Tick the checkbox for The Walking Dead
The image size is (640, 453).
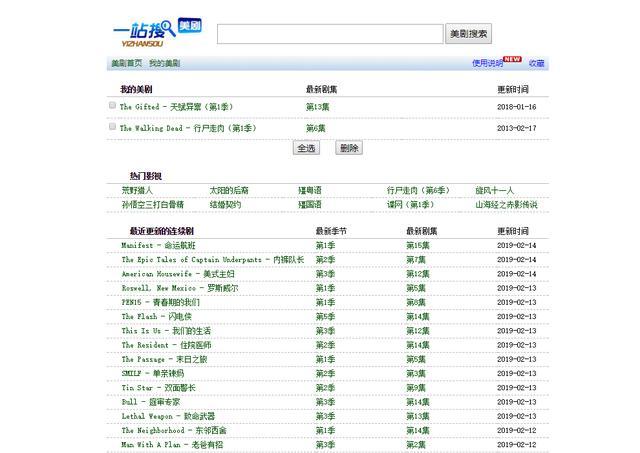112,127
